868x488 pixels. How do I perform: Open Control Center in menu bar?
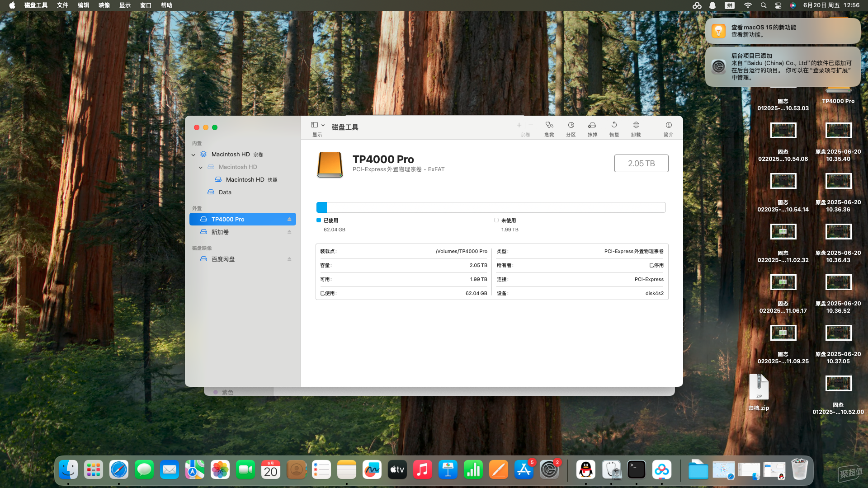pyautogui.click(x=778, y=5)
